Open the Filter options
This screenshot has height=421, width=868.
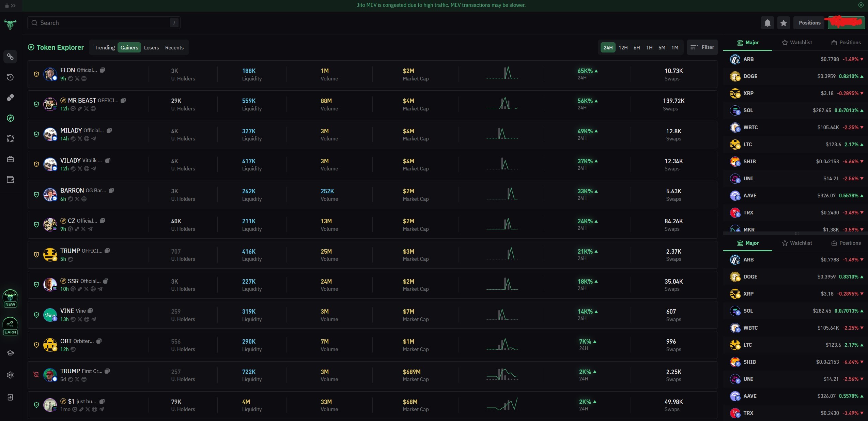coord(702,47)
